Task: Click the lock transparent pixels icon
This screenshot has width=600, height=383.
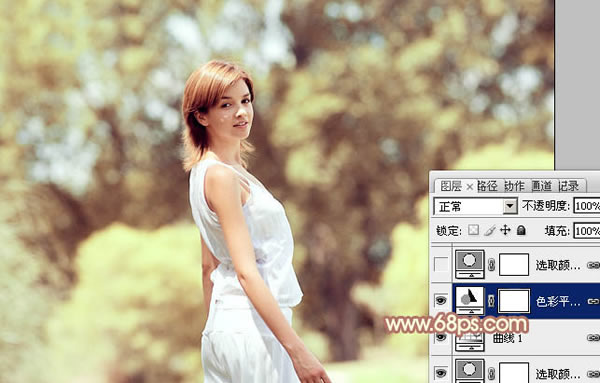Action: click(x=473, y=230)
